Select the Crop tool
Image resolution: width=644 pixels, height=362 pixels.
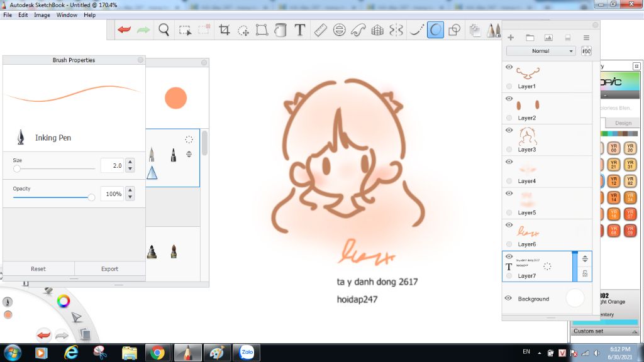coord(224,30)
